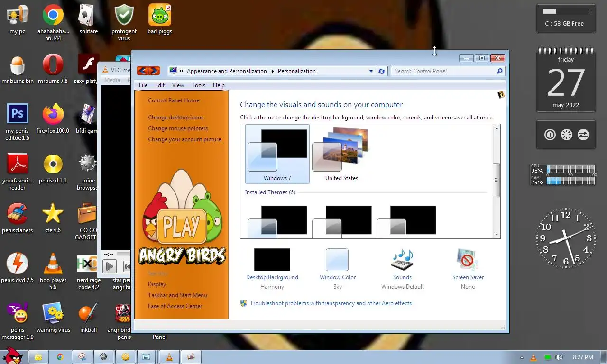Click the Play Angry Birds banner in sidebar
Viewport: 607px width, 364px height.
[182, 218]
